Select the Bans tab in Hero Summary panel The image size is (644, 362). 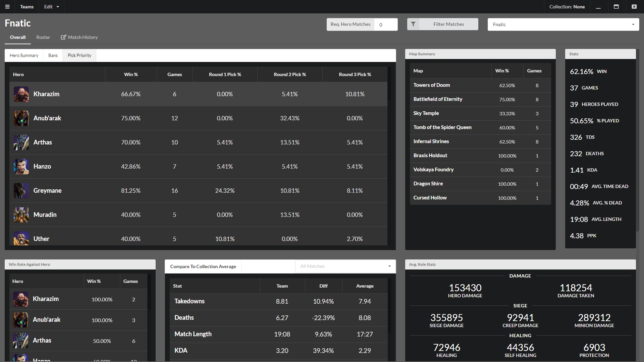click(x=53, y=55)
